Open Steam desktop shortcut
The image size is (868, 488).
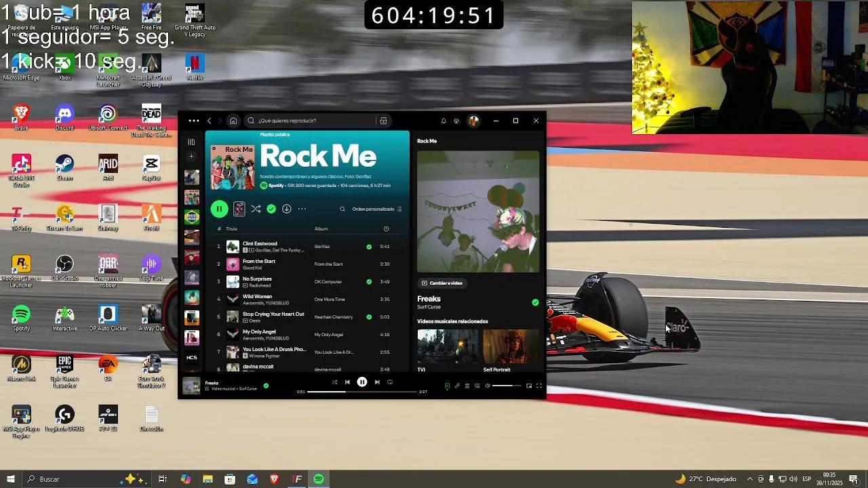(x=64, y=168)
